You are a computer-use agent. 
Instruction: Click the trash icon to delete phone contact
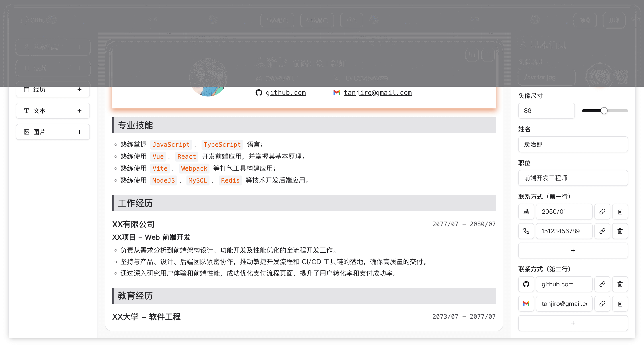pos(620,231)
